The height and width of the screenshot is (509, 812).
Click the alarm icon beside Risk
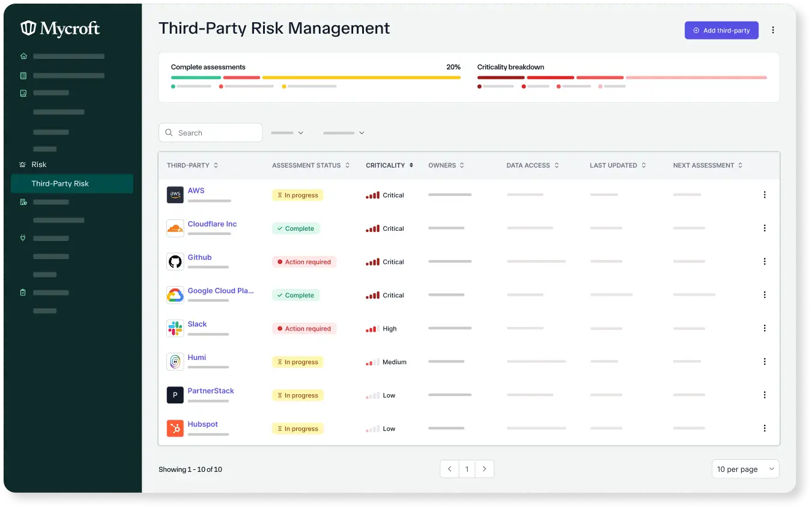pyautogui.click(x=23, y=165)
